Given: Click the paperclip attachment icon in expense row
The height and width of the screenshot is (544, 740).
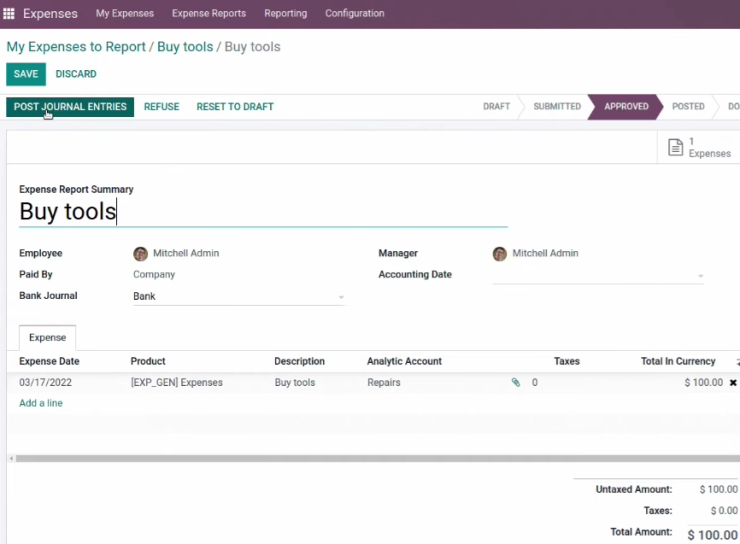Looking at the screenshot, I should (x=516, y=382).
